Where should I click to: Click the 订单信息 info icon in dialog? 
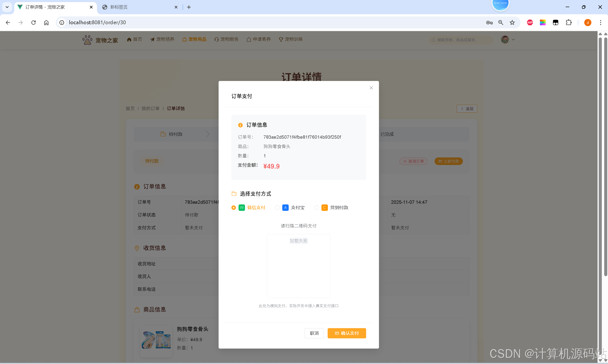coord(240,125)
